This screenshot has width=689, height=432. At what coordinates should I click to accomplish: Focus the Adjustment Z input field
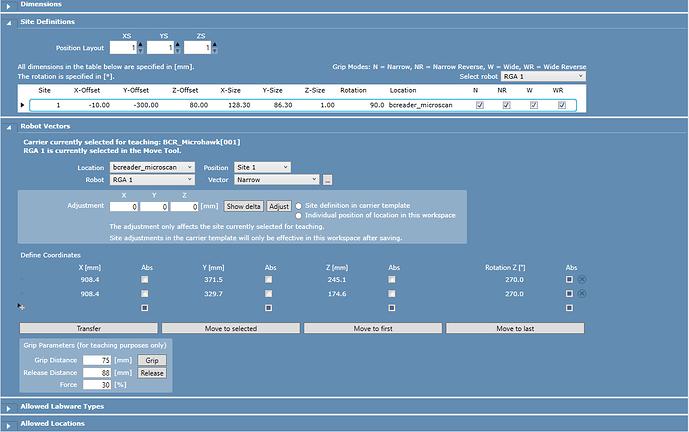[184, 207]
